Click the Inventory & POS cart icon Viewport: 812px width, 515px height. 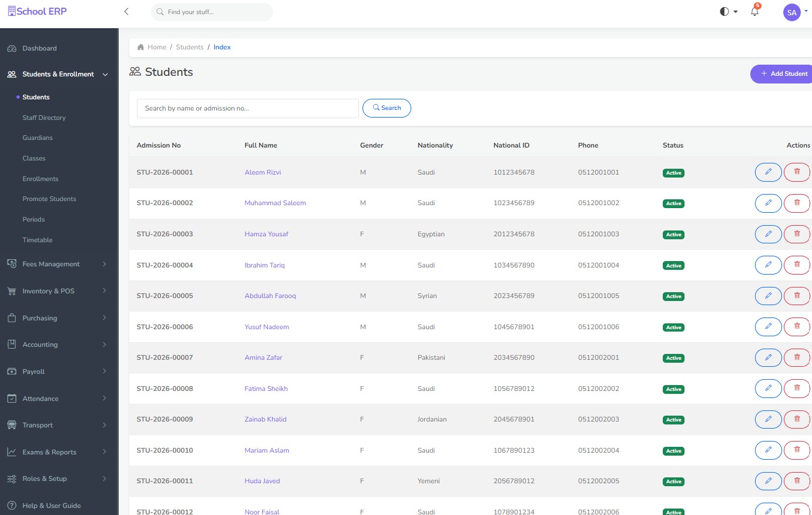pyautogui.click(x=12, y=291)
